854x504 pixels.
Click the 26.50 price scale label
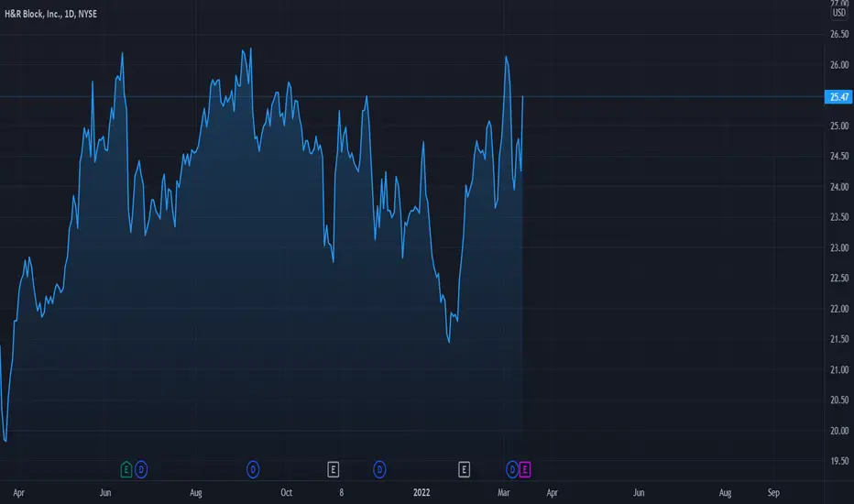click(x=839, y=34)
